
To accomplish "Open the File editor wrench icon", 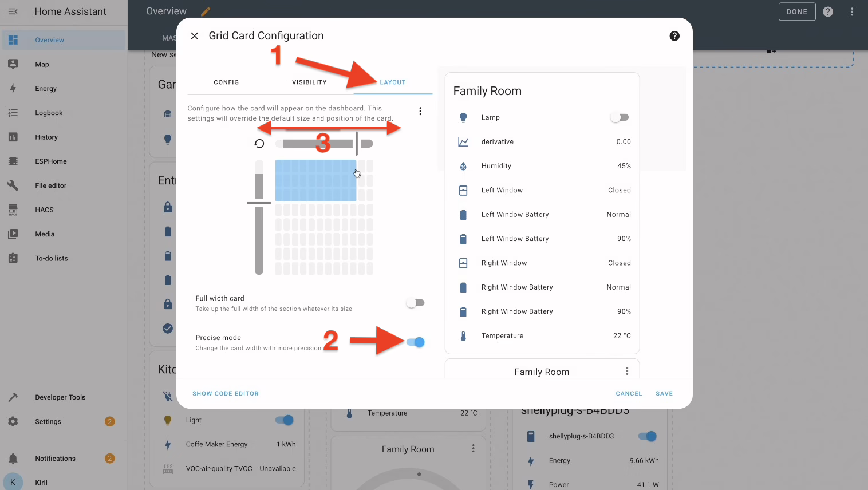I will 13,185.
